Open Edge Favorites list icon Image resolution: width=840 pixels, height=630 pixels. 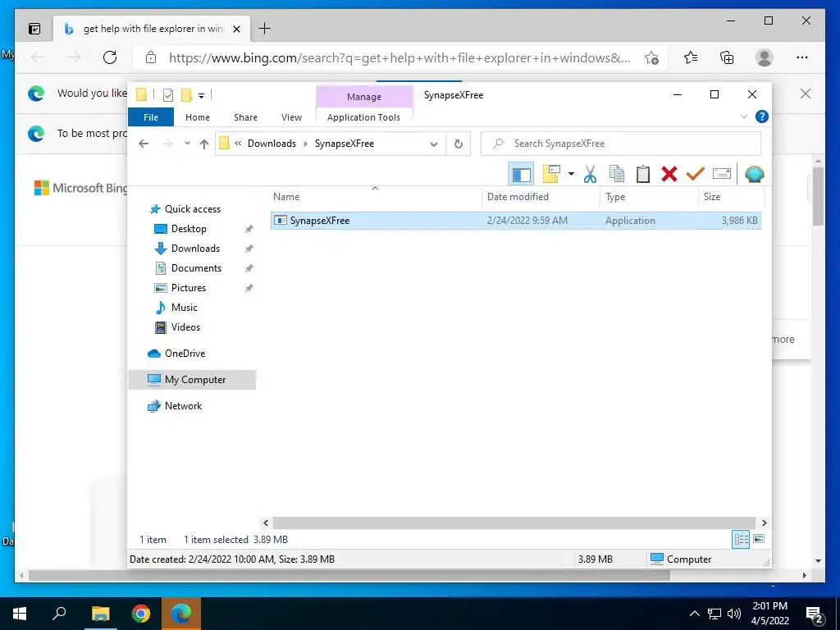click(x=691, y=57)
